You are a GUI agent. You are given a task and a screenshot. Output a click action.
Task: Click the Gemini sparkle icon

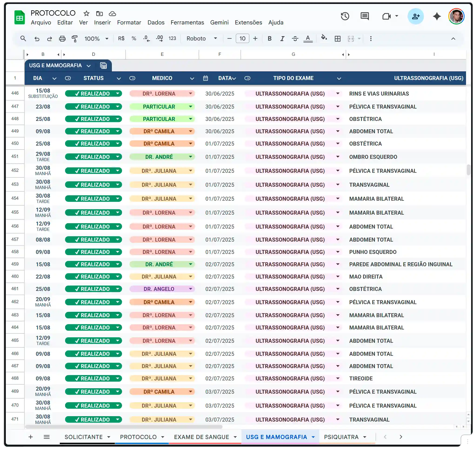click(436, 16)
